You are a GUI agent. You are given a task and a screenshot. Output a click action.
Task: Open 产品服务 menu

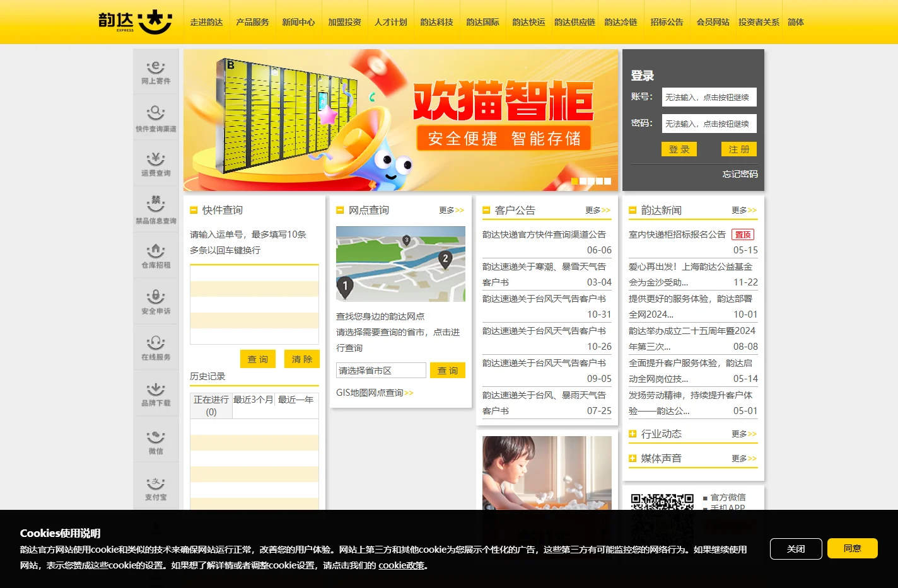tap(253, 22)
